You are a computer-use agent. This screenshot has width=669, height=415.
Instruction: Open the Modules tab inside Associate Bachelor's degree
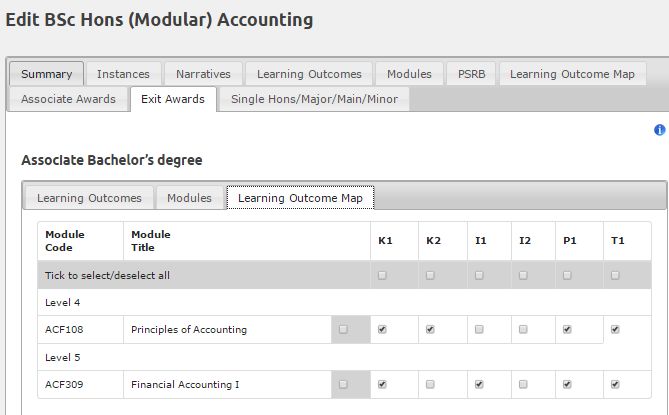(189, 198)
